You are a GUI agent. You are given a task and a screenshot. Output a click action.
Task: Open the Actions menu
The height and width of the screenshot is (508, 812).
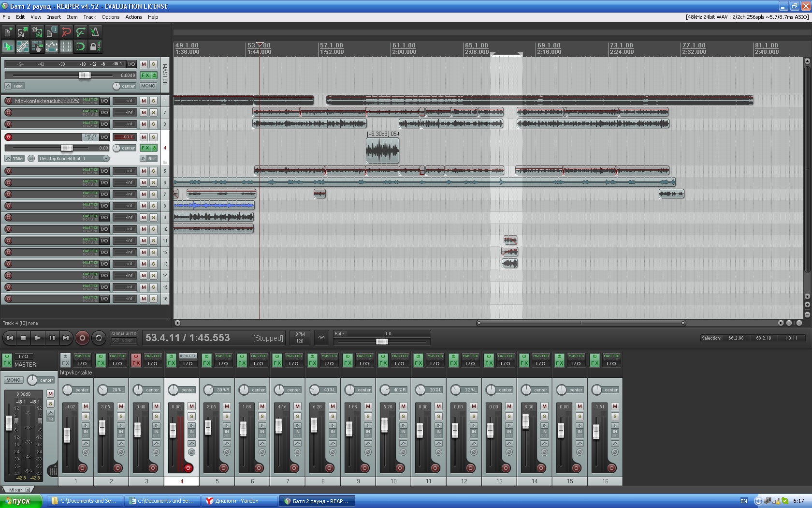point(134,17)
